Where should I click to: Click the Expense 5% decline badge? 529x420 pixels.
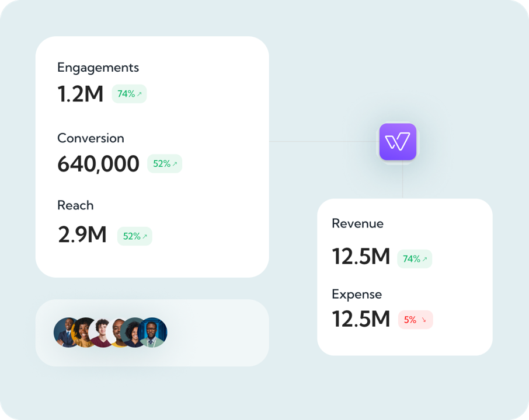tap(415, 320)
